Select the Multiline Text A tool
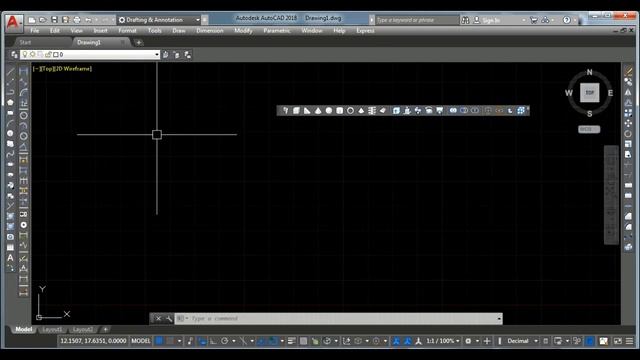The width and height of the screenshot is (640, 360). coord(10,258)
